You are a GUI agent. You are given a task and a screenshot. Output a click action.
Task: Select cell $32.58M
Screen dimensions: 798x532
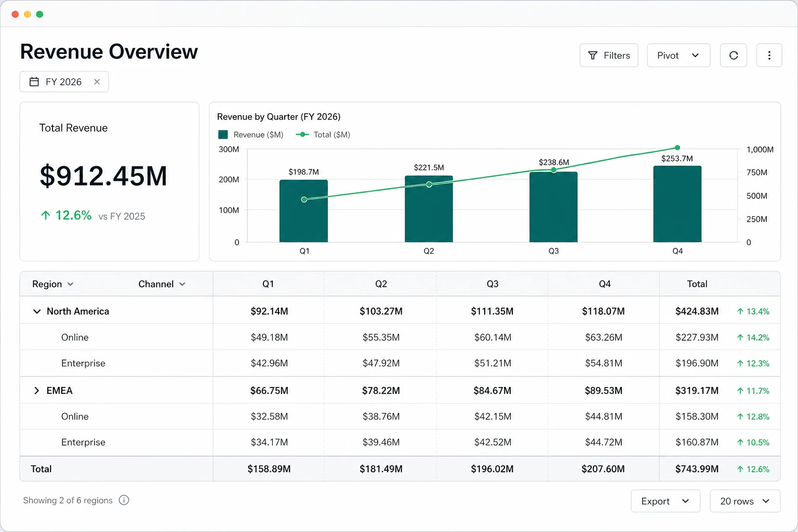pyautogui.click(x=269, y=417)
